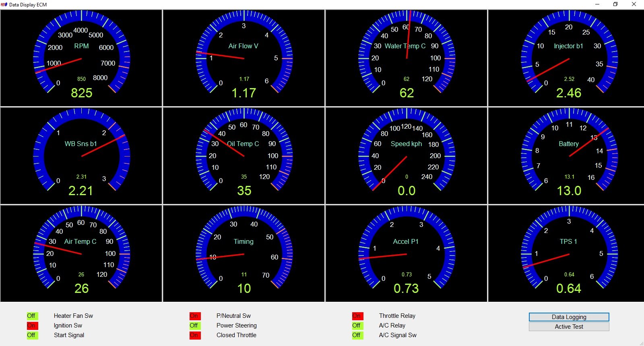The height and width of the screenshot is (346, 644).
Task: Click the Battery reading 13.0
Action: 569,191
